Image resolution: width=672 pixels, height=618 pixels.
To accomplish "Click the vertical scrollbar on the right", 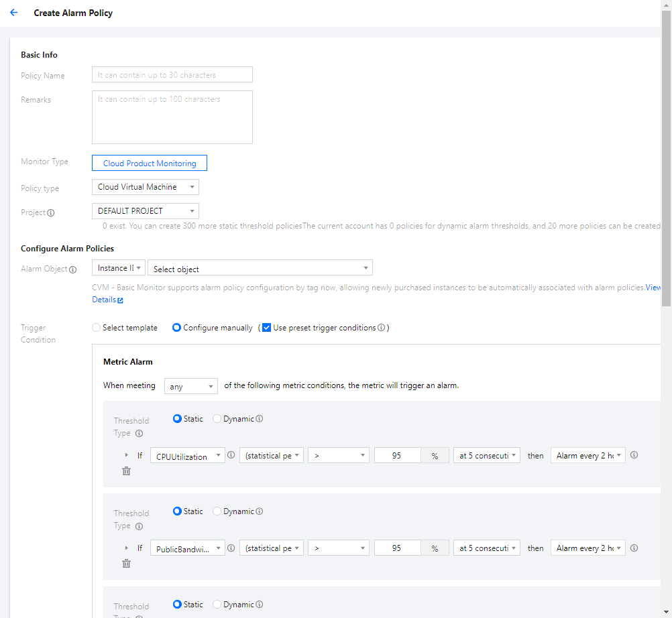I will point(666,134).
